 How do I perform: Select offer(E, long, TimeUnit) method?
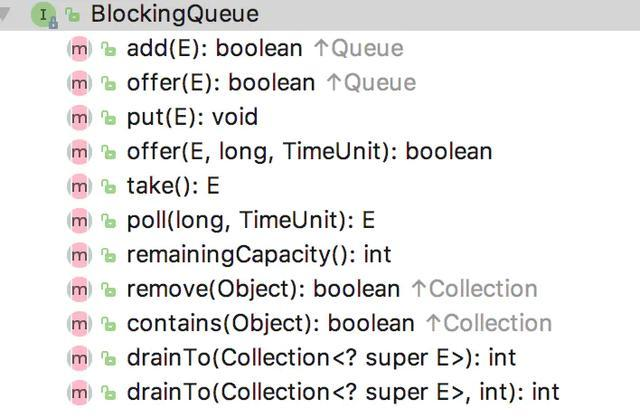pos(309,152)
